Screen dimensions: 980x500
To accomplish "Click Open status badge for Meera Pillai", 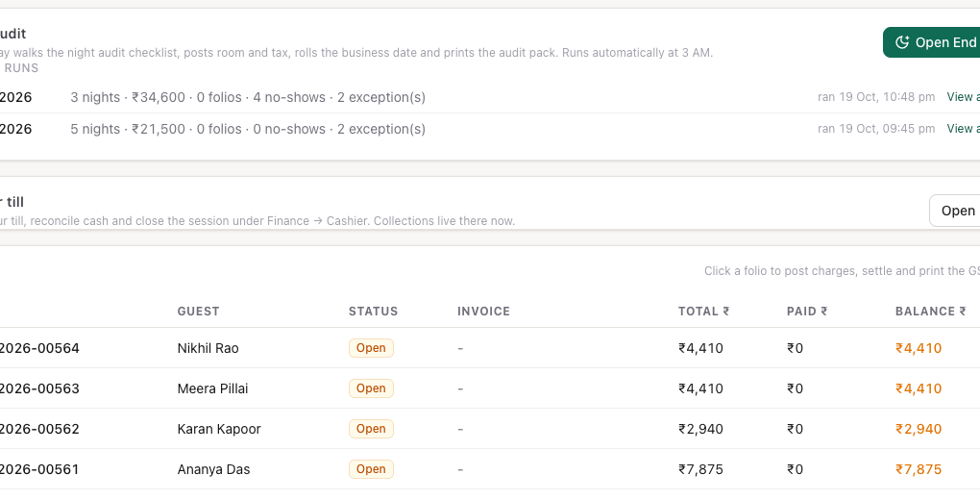I will [371, 388].
